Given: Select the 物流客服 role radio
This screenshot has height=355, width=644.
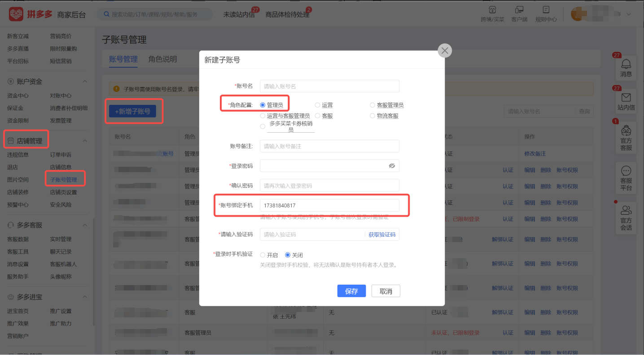Looking at the screenshot, I should coord(372,116).
